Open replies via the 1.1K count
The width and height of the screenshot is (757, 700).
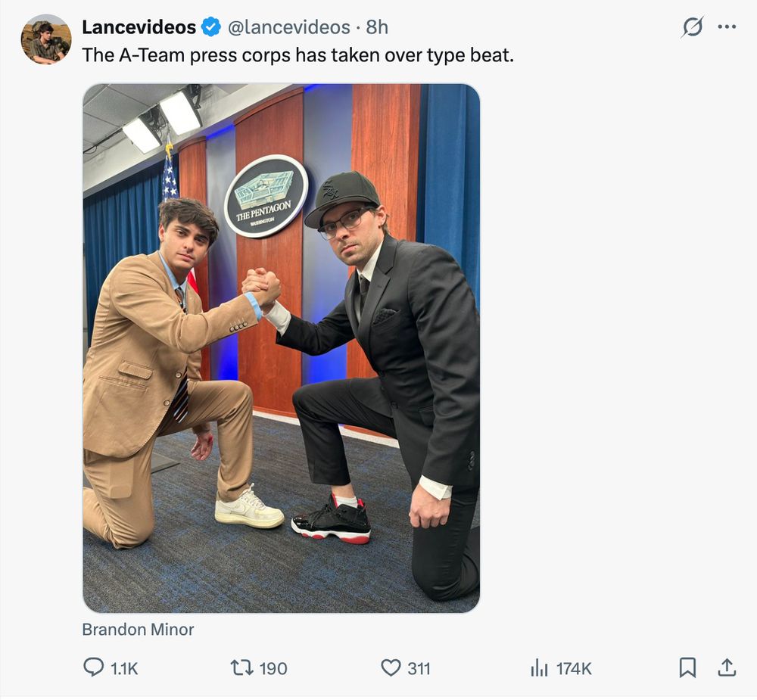click(x=124, y=669)
